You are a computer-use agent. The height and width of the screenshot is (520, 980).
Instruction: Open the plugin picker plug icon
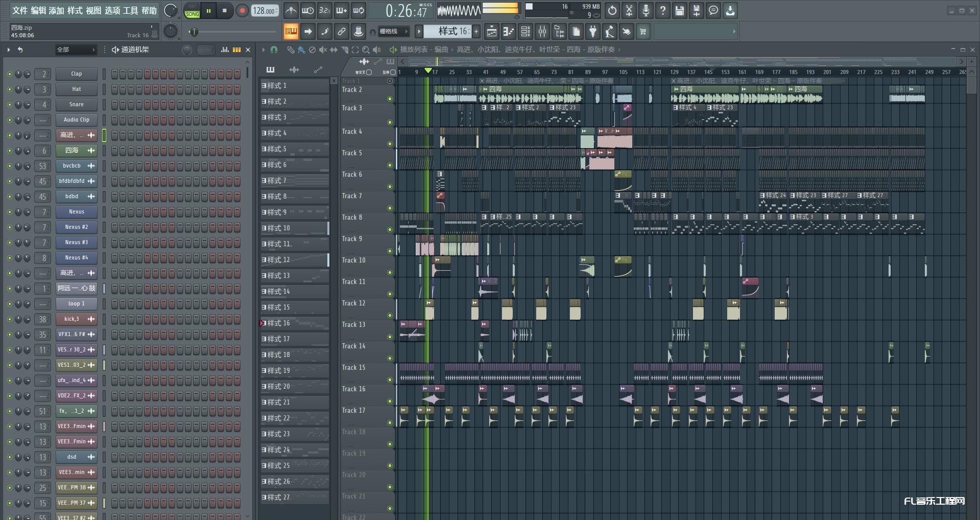click(593, 32)
